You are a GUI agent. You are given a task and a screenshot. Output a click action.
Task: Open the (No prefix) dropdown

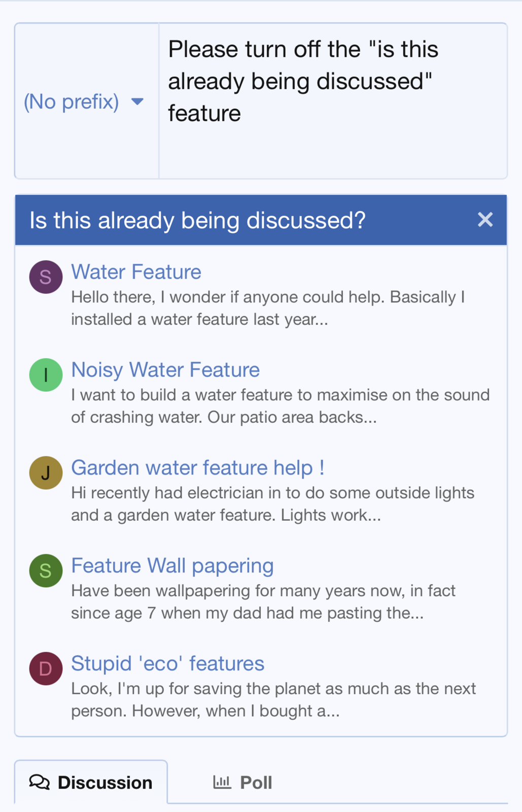tap(84, 101)
